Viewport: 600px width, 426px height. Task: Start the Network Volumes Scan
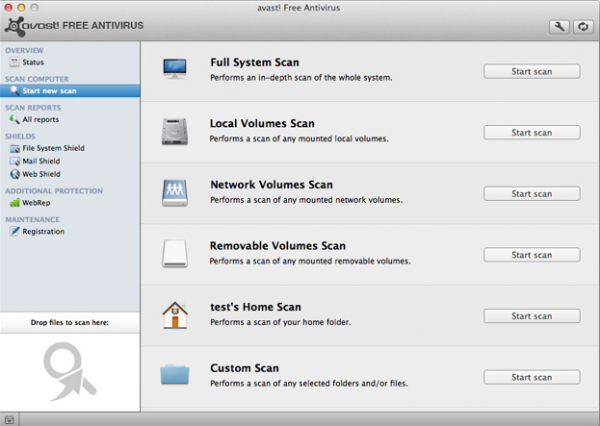[532, 194]
